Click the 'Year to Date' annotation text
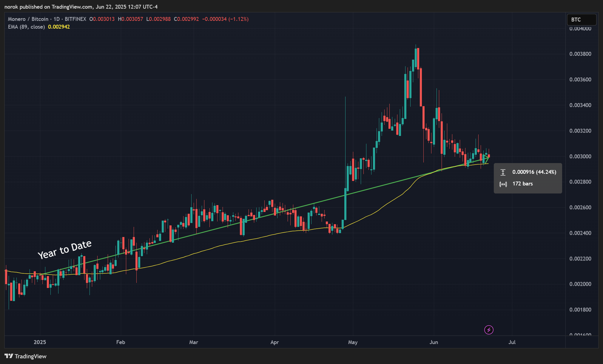Image resolution: width=603 pixels, height=364 pixels. pyautogui.click(x=64, y=250)
